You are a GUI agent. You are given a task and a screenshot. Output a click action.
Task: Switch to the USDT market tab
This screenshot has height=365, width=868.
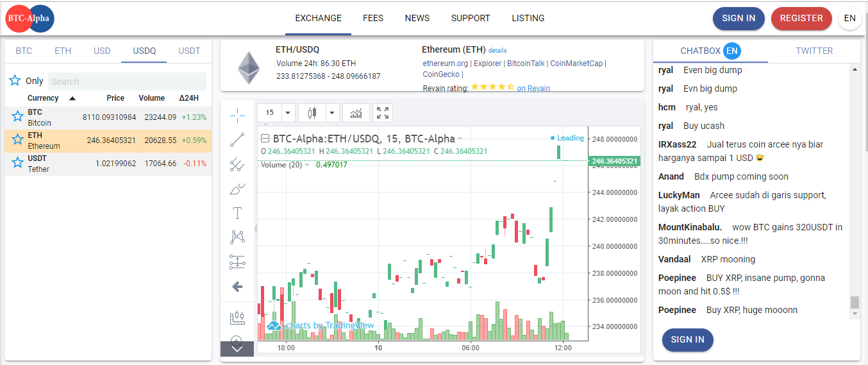189,51
